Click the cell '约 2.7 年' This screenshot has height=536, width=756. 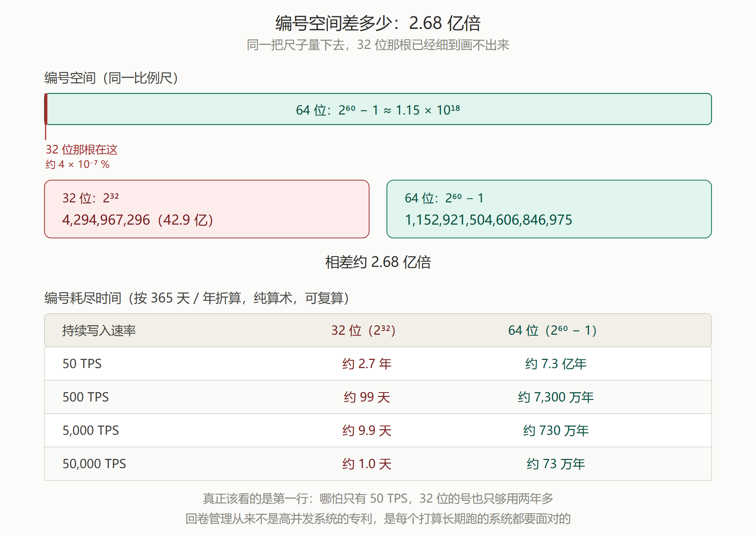tap(367, 364)
